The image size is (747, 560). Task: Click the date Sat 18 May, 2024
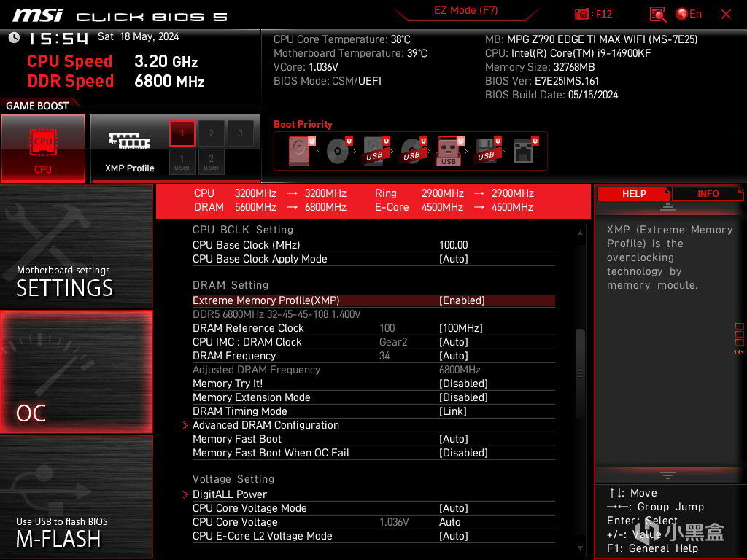pos(138,36)
